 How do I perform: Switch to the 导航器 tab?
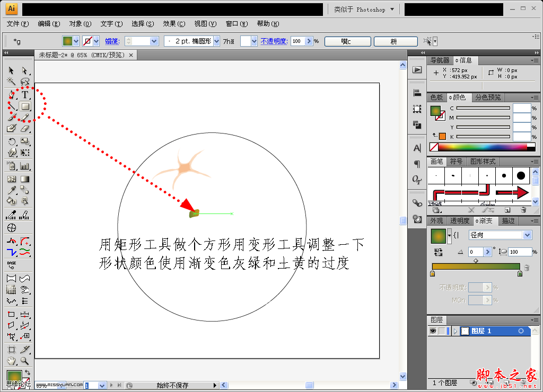(x=440, y=60)
